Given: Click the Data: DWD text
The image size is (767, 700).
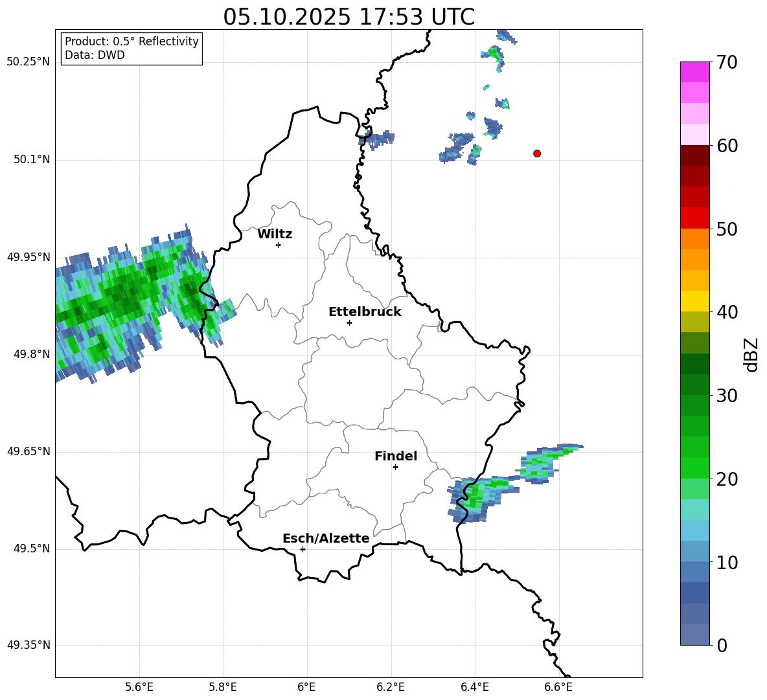Looking at the screenshot, I should pos(95,55).
